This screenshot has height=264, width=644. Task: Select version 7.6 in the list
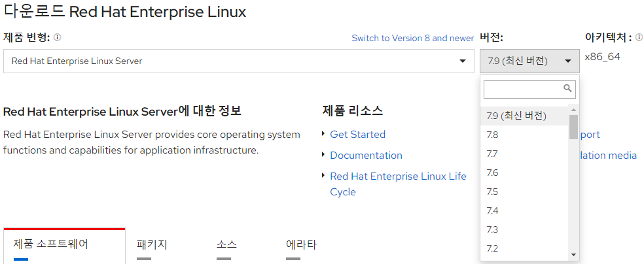(x=524, y=173)
